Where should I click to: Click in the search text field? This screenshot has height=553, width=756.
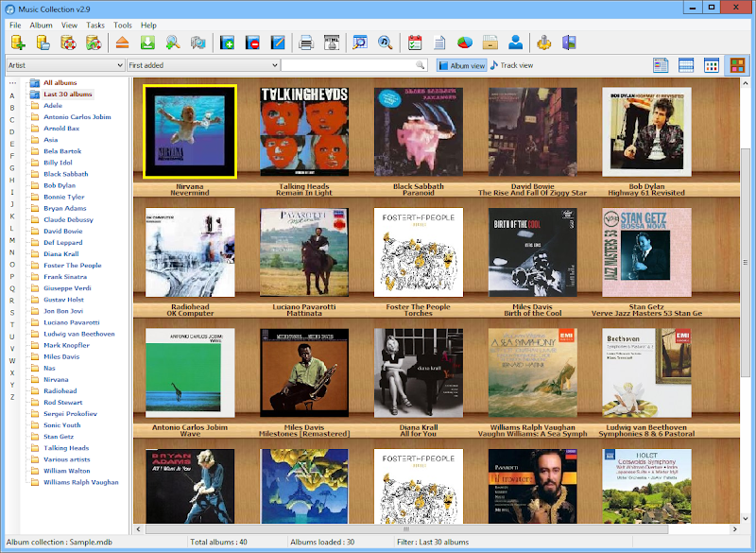click(x=349, y=65)
